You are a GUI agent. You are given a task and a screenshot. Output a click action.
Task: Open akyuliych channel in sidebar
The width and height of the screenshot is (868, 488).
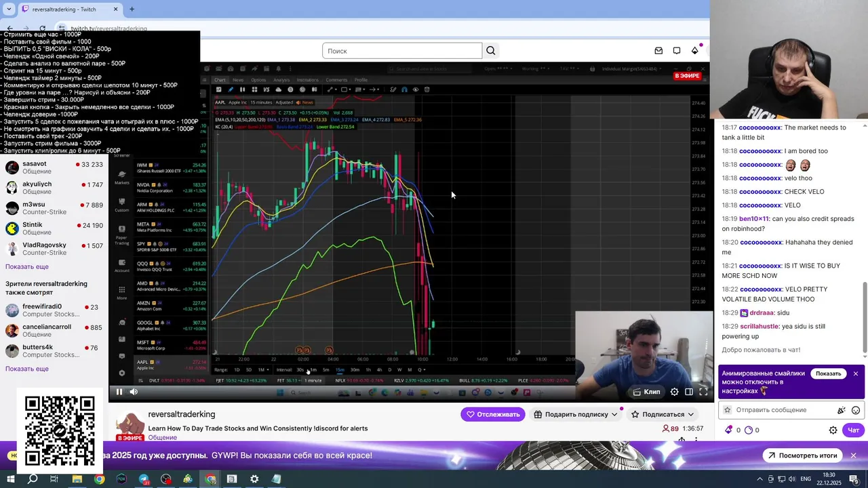pos(54,188)
